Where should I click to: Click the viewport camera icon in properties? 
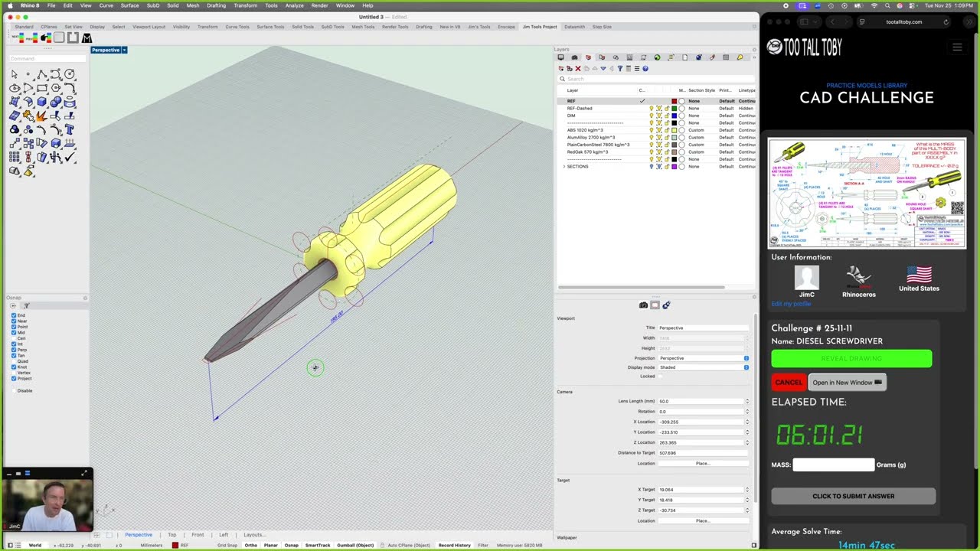pos(643,305)
